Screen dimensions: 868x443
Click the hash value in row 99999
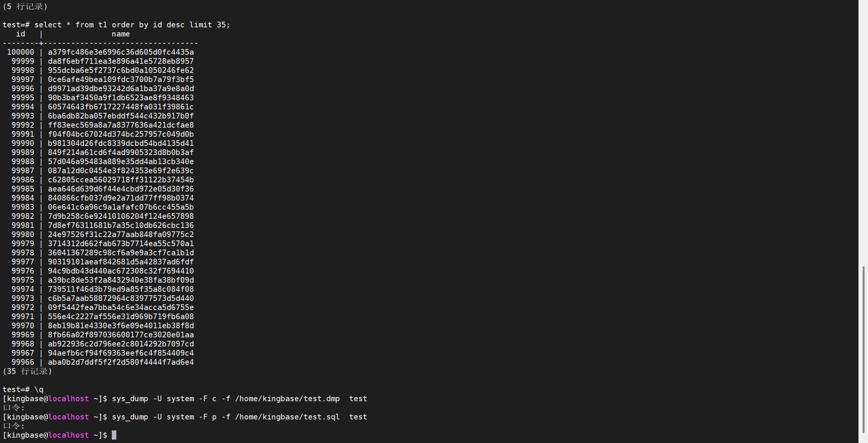tap(121, 62)
